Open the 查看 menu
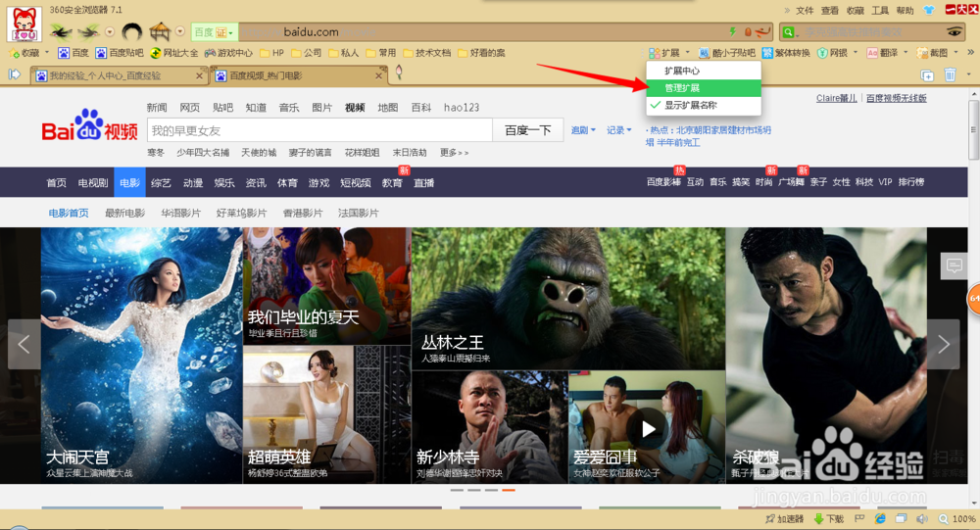Viewport: 980px width, 530px height. 829,10
